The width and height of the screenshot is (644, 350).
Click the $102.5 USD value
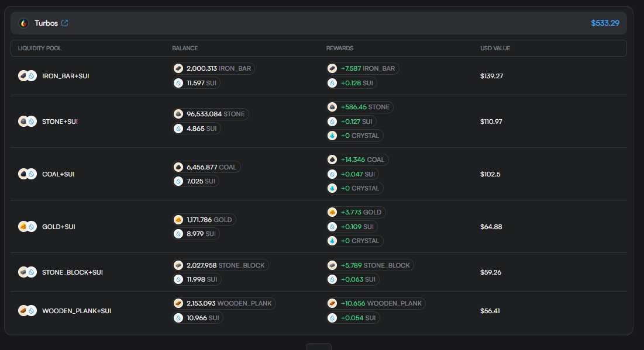[490, 174]
